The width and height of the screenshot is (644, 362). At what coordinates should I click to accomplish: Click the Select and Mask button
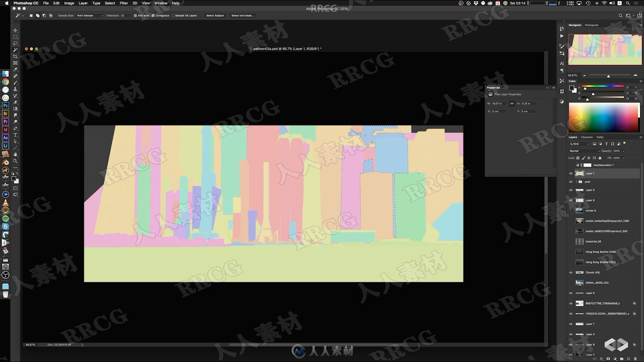click(243, 15)
